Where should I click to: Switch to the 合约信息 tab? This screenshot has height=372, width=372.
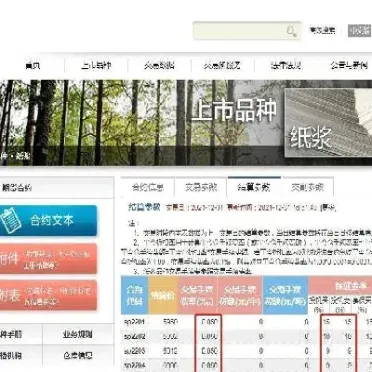(148, 187)
